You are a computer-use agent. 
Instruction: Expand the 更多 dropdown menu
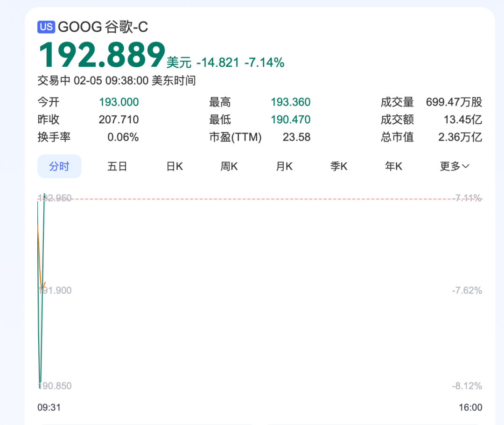[455, 166]
